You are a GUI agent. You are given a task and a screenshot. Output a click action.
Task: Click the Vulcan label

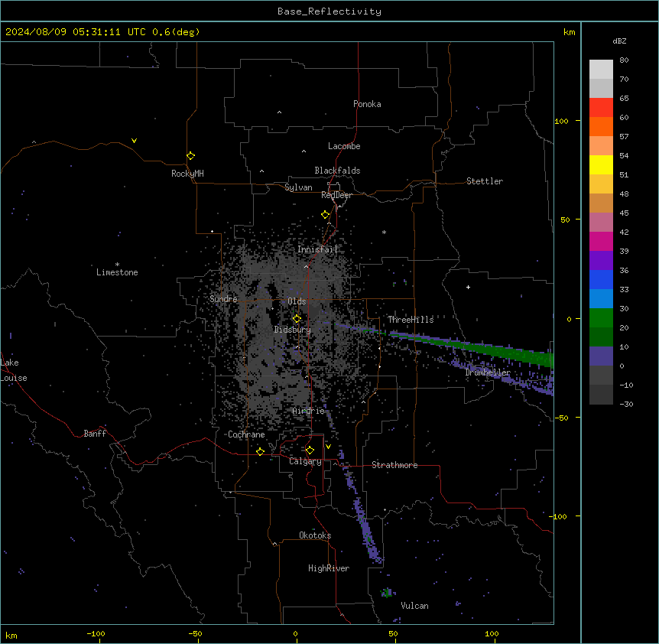pyautogui.click(x=415, y=606)
